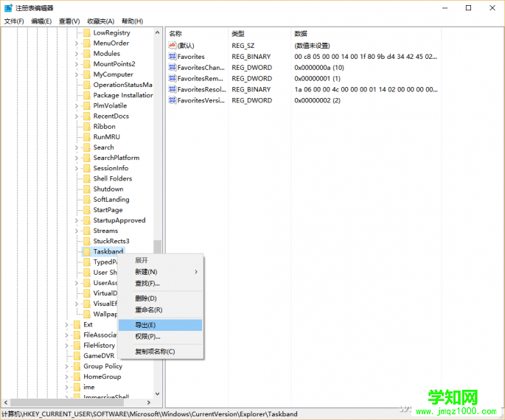Click the 名称 column header
Viewport: 505px width, 420px height.
(x=197, y=33)
